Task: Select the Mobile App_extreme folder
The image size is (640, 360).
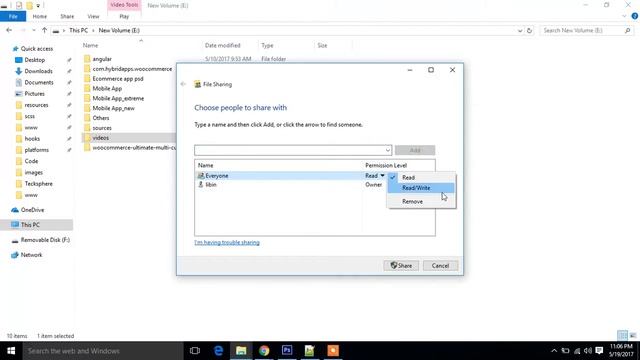Action: 118,98
